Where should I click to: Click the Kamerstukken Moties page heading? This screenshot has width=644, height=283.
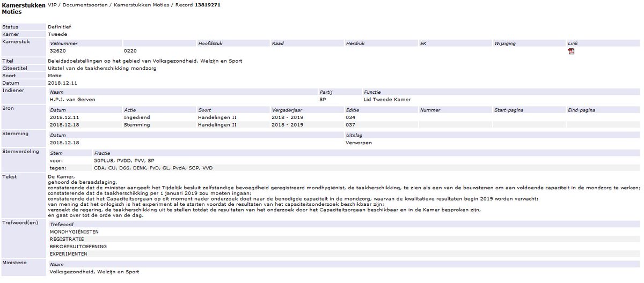[24, 8]
